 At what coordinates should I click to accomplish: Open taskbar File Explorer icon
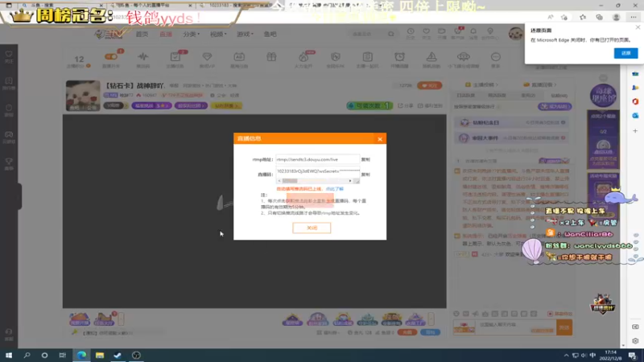pyautogui.click(x=99, y=355)
